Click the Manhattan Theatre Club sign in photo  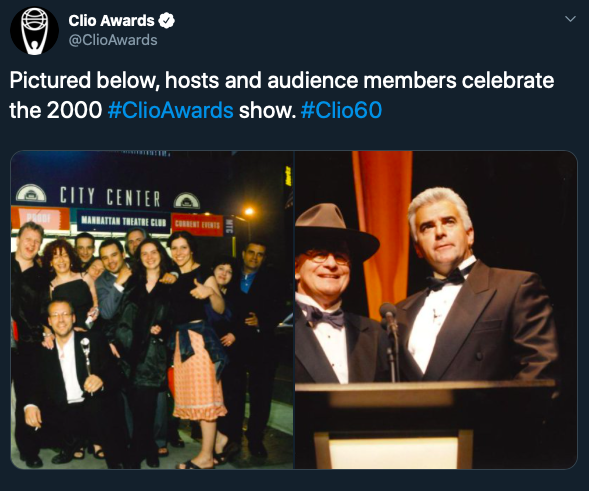point(124,221)
